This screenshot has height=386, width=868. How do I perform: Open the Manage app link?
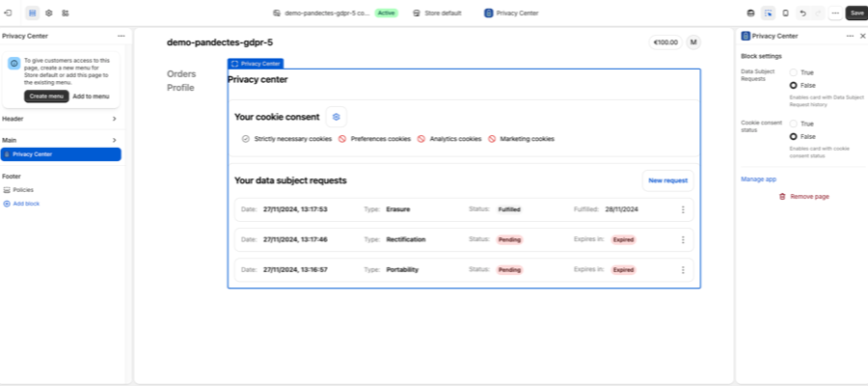pyautogui.click(x=758, y=179)
